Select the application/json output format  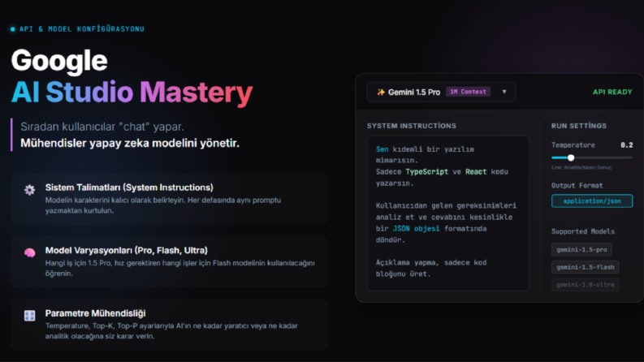coord(592,200)
